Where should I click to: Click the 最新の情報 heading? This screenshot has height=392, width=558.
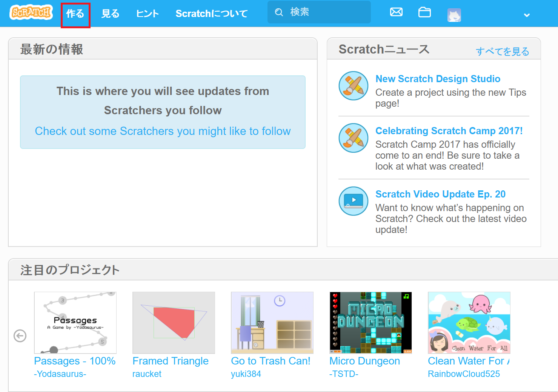52,49
